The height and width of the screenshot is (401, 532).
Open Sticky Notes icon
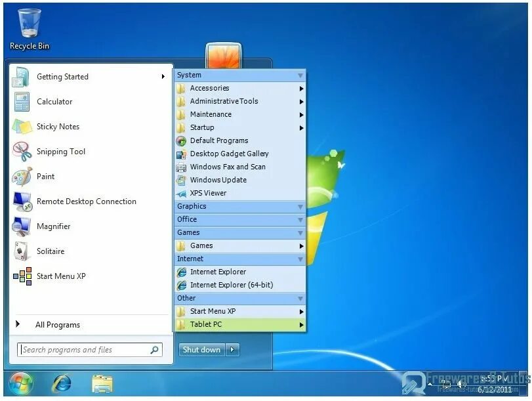22,127
